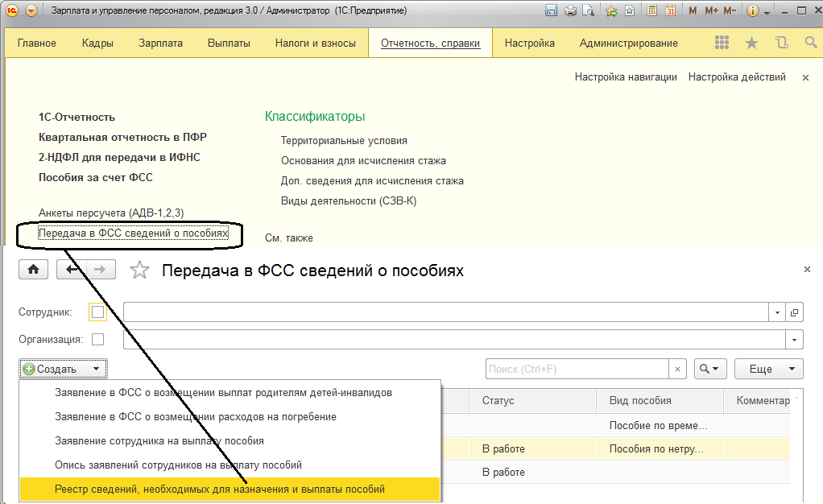Expand the Организация field dropdown arrow

[796, 340]
